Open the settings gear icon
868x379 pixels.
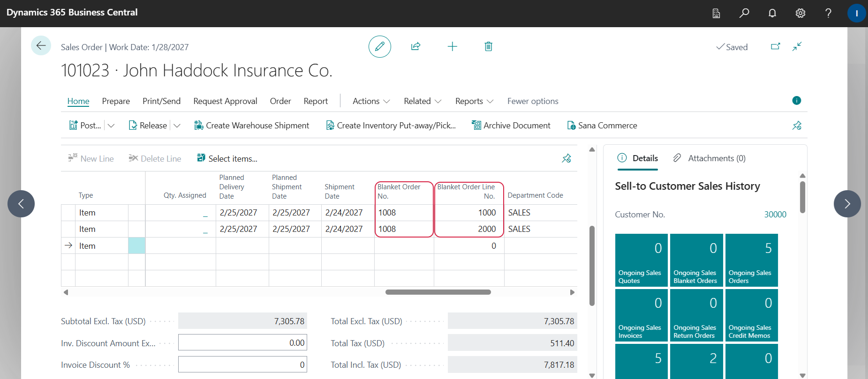[800, 13]
